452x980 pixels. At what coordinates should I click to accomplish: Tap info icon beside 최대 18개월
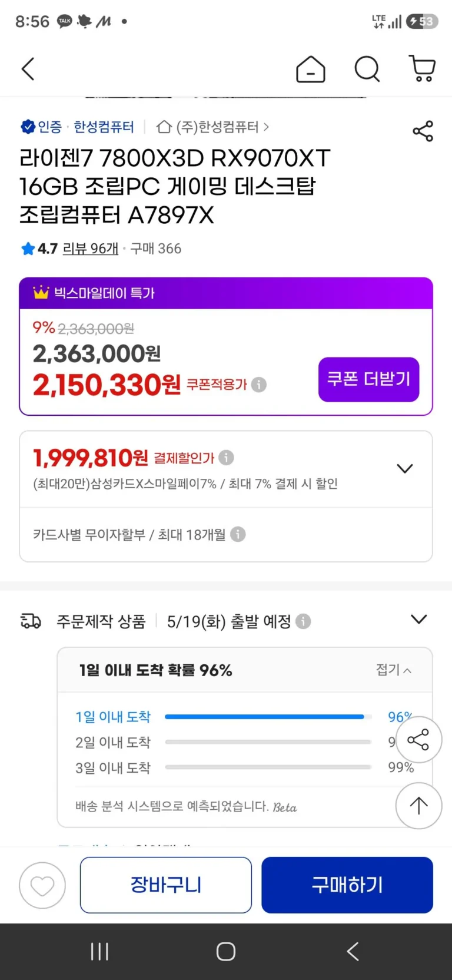click(x=238, y=534)
